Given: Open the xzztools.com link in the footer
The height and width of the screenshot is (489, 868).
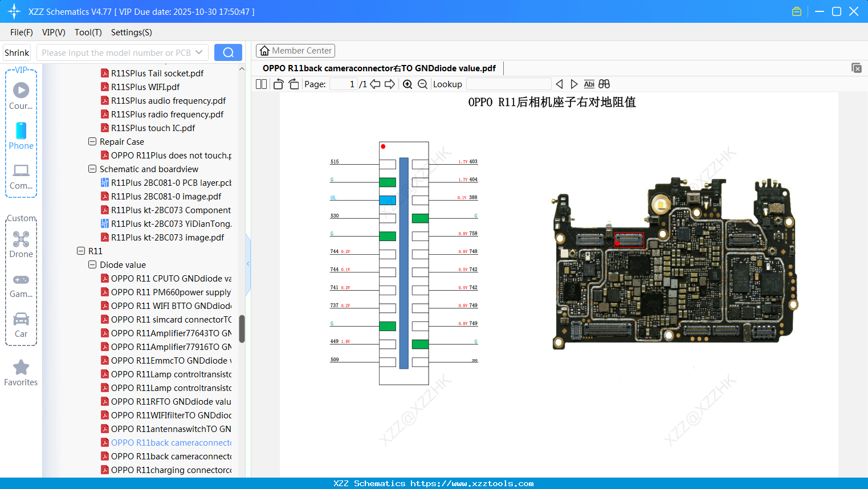Looking at the screenshot, I should [x=472, y=483].
